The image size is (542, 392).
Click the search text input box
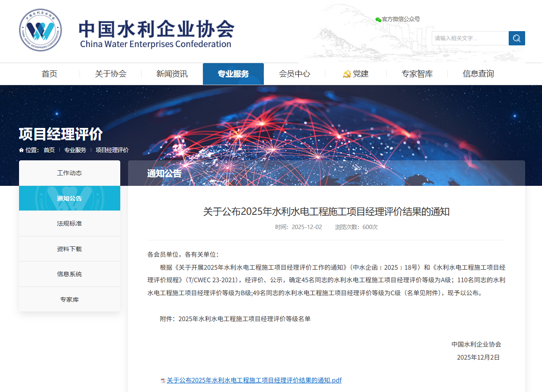point(470,38)
